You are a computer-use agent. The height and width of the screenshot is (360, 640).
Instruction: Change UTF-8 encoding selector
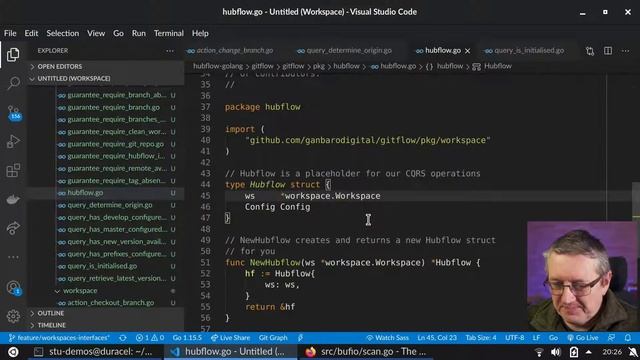click(x=515, y=338)
